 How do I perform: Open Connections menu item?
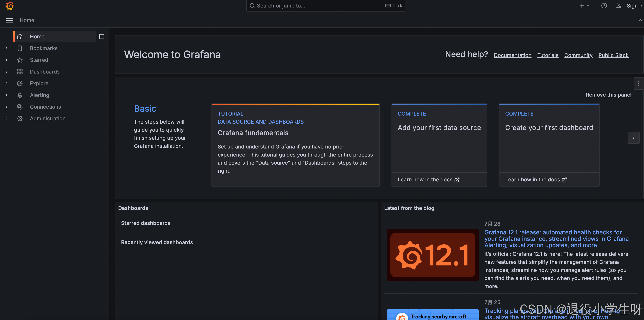[46, 107]
